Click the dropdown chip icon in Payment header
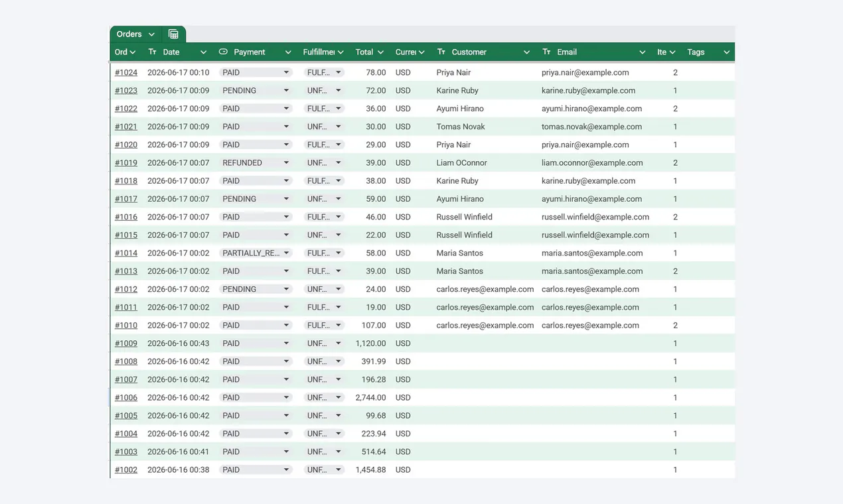843x504 pixels. click(223, 52)
